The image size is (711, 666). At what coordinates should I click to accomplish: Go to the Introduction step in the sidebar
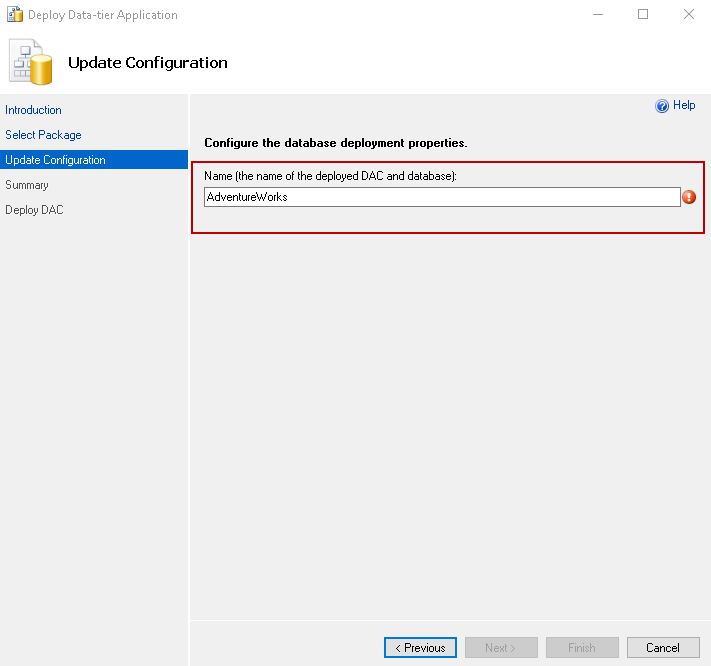tap(33, 110)
